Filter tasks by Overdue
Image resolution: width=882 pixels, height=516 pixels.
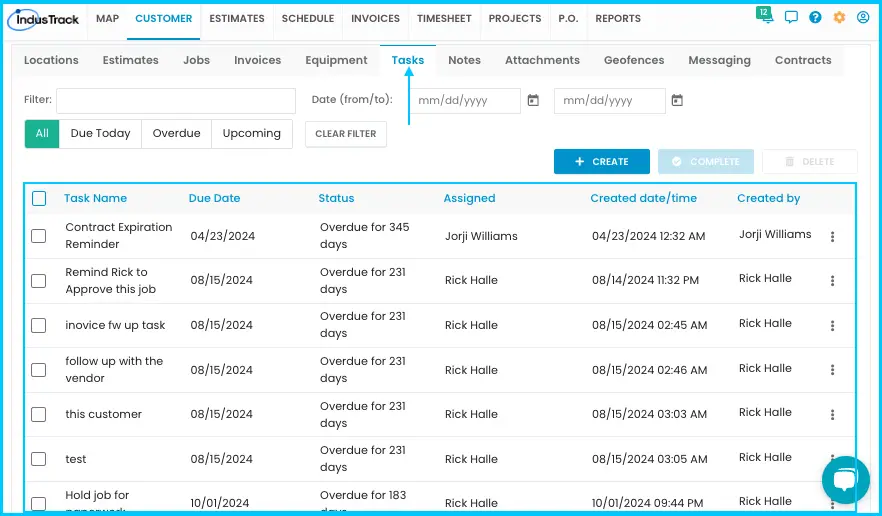point(177,133)
